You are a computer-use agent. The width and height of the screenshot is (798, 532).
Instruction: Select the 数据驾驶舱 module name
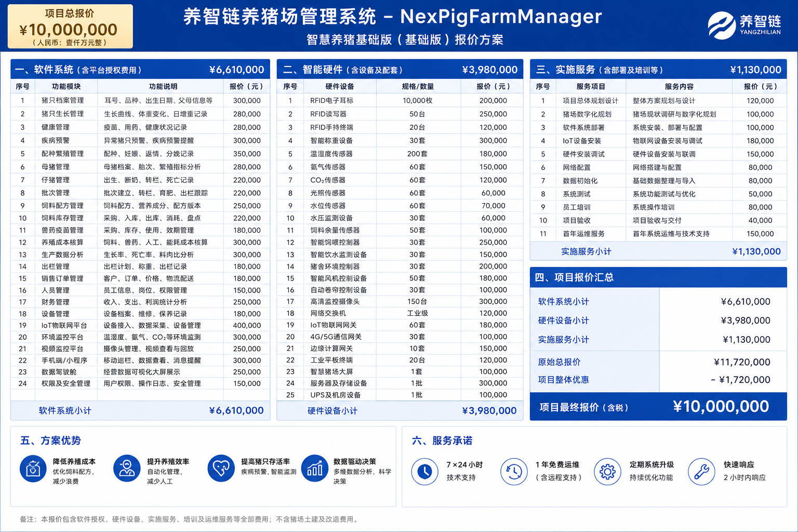tap(59, 372)
